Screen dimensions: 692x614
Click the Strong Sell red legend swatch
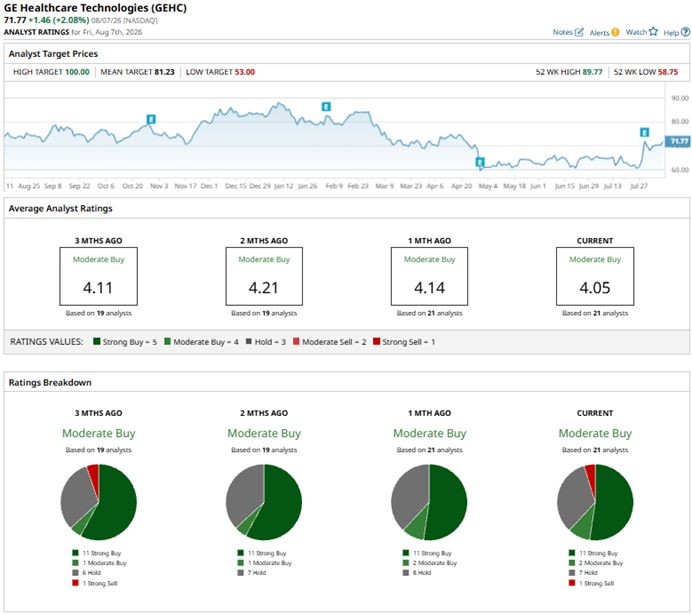pyautogui.click(x=376, y=341)
